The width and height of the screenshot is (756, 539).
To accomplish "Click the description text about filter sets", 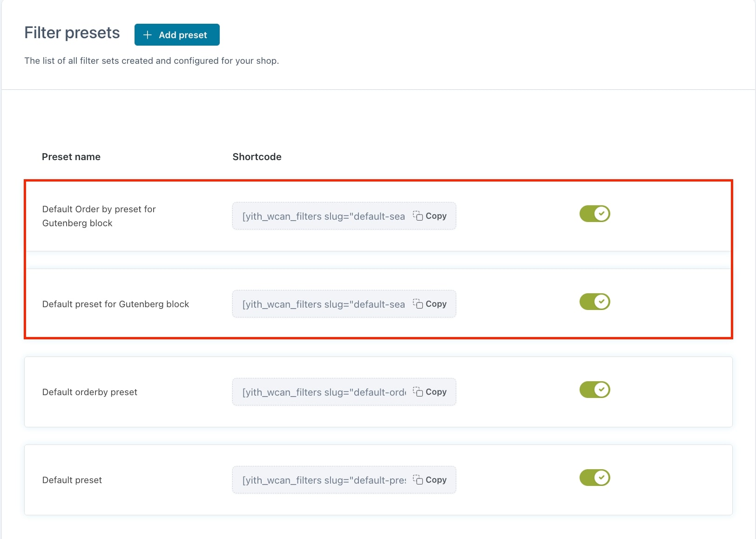I will point(152,61).
